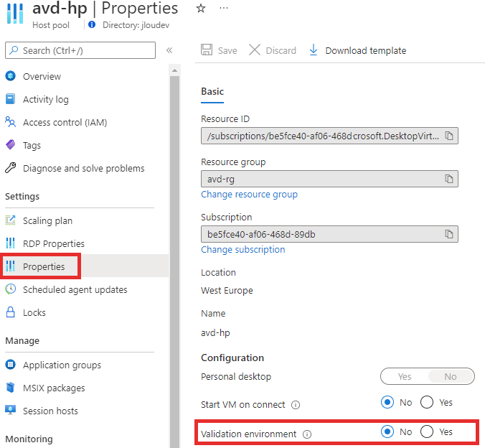Click the Resource group avd-rg field
Viewport: 485px width, 448px height.
[x=329, y=179]
